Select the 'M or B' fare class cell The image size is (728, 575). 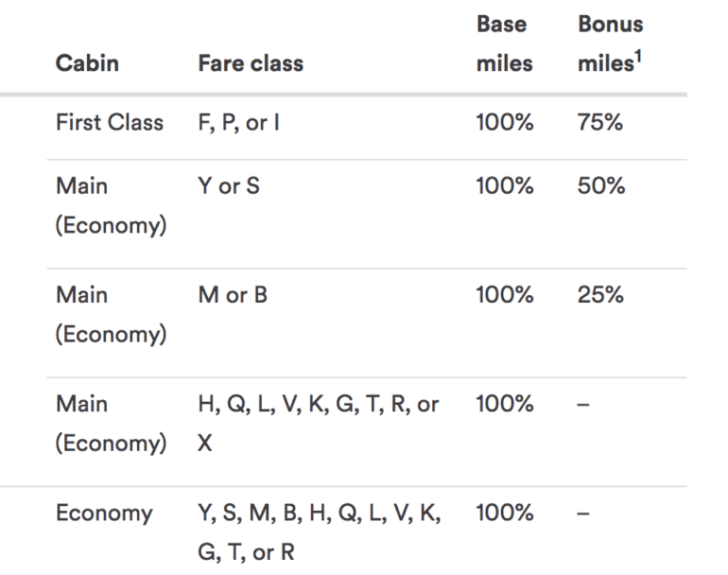(x=233, y=295)
